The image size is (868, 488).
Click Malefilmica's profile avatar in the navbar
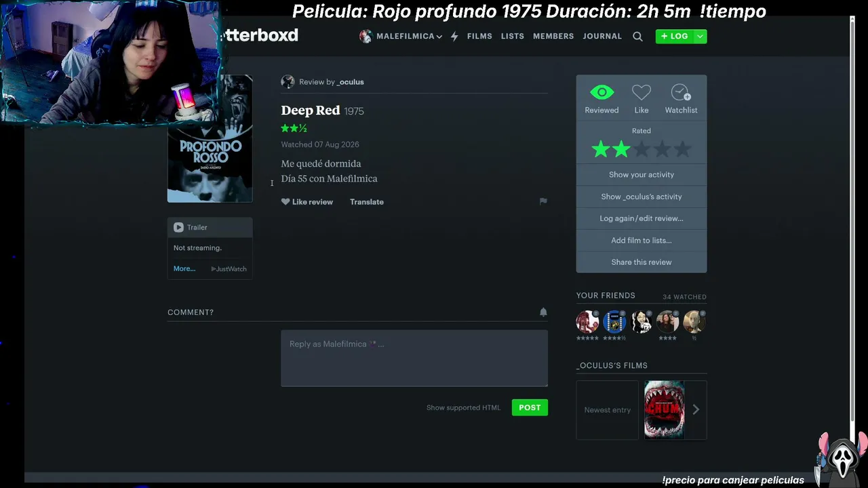pos(366,37)
